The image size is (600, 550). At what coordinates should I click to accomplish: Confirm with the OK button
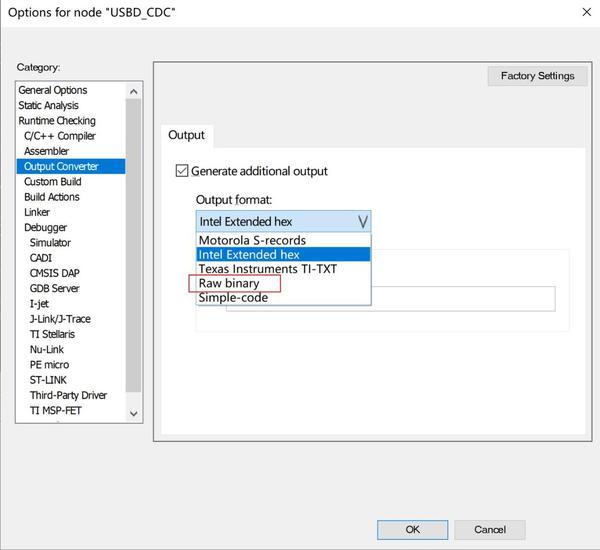coord(412,530)
